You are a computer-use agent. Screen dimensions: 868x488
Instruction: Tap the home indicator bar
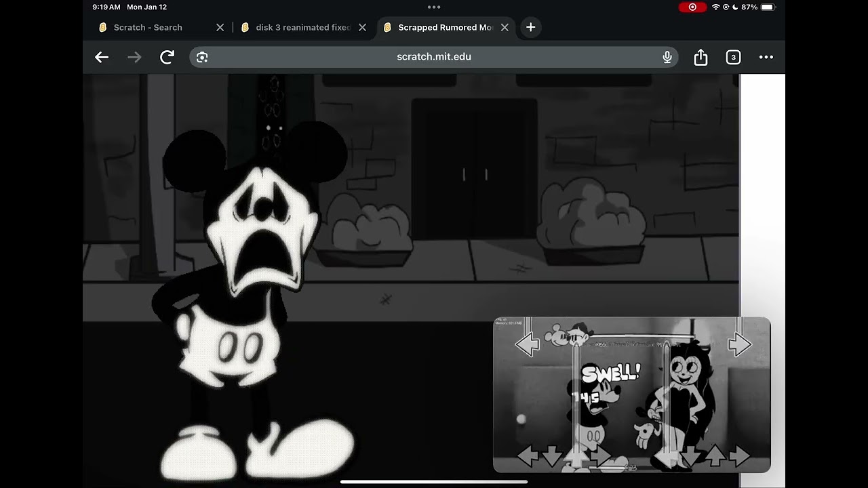434,482
